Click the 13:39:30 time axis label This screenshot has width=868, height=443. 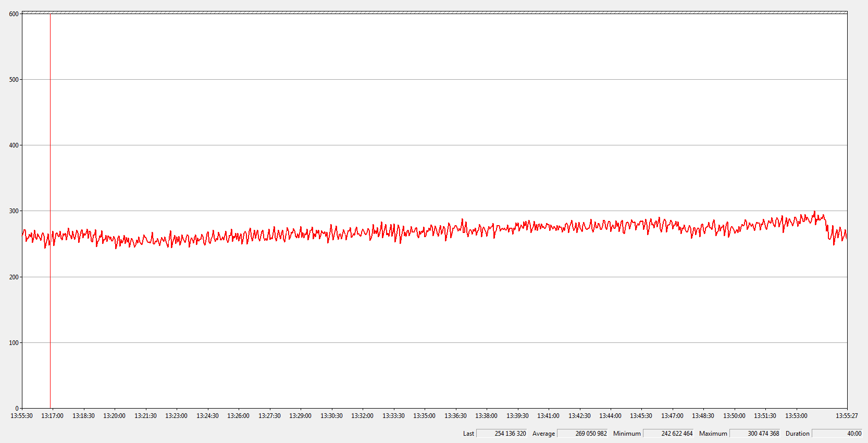pyautogui.click(x=517, y=416)
